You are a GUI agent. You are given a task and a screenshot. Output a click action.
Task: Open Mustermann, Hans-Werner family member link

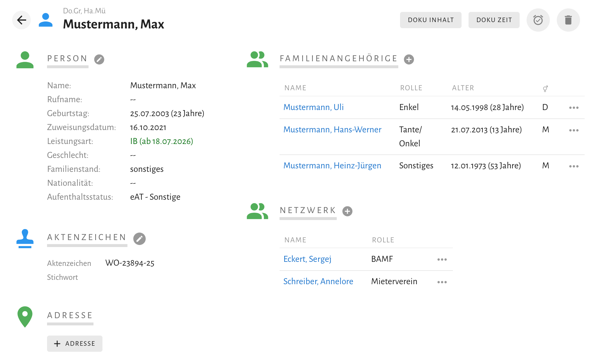click(x=332, y=129)
